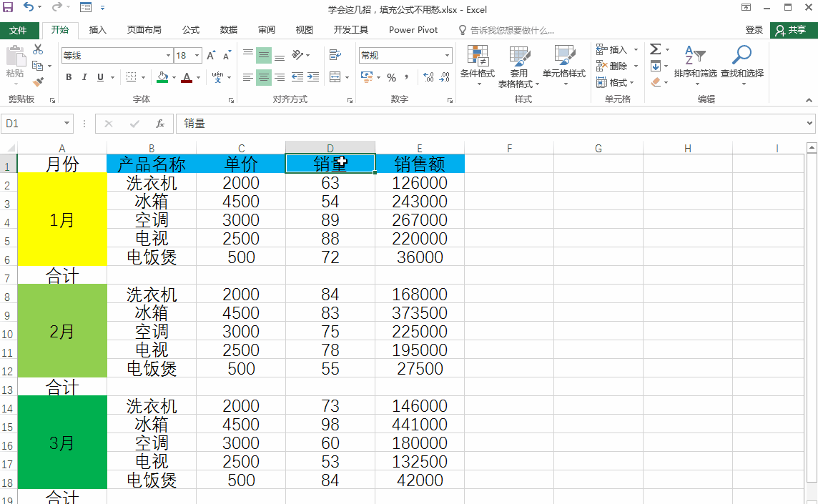Increase font size with large A

pyautogui.click(x=211, y=55)
